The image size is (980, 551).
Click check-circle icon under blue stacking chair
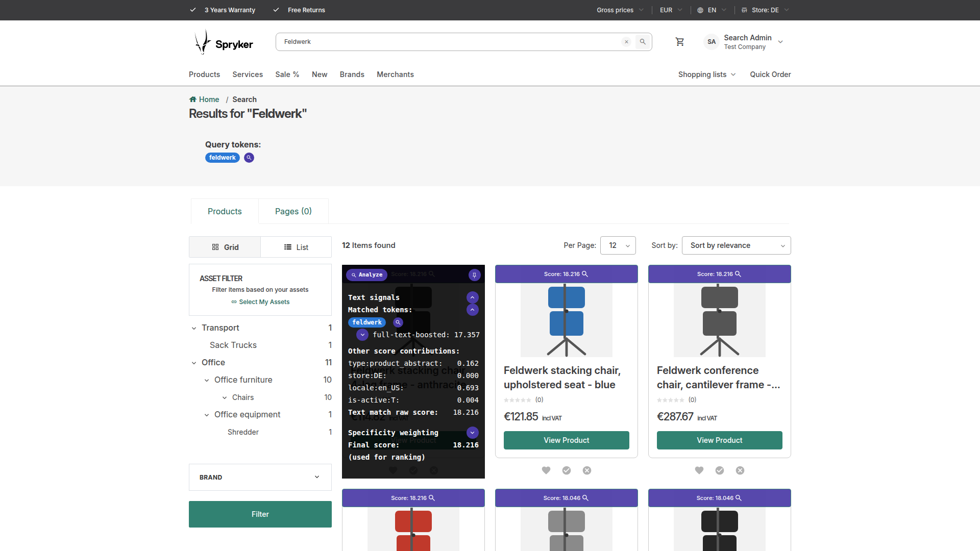point(567,470)
